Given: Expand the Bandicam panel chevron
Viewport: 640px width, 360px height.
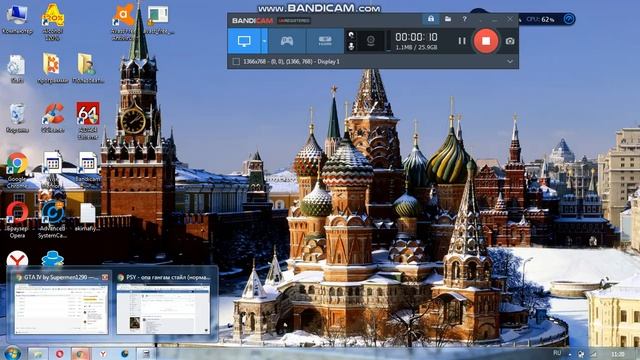Looking at the screenshot, I should click(x=510, y=62).
